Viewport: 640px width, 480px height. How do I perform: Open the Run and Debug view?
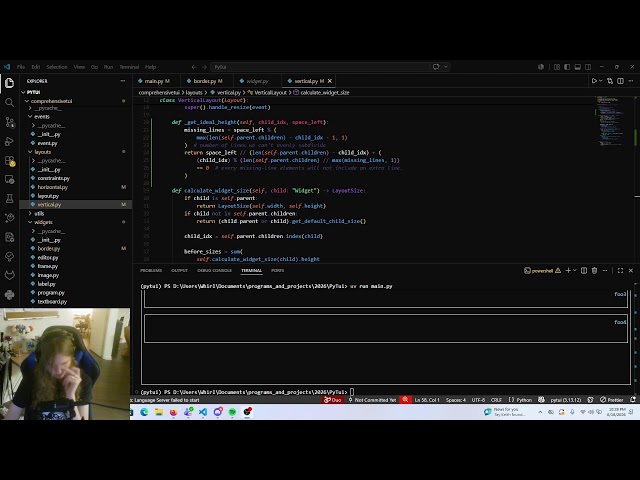(x=9, y=141)
